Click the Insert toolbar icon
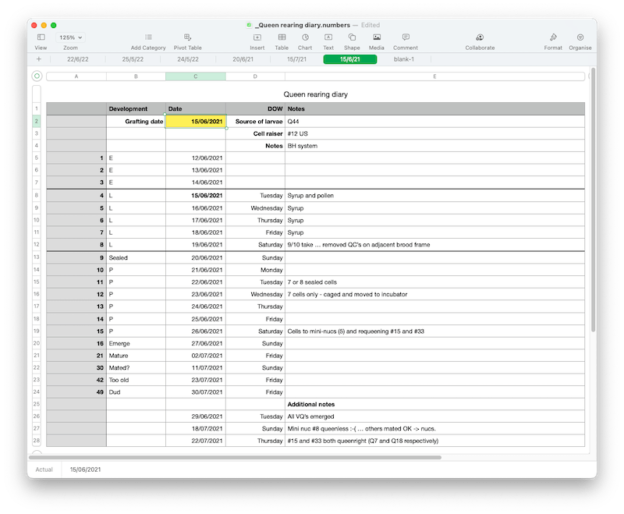Image resolution: width=624 pixels, height=514 pixels. point(257,38)
